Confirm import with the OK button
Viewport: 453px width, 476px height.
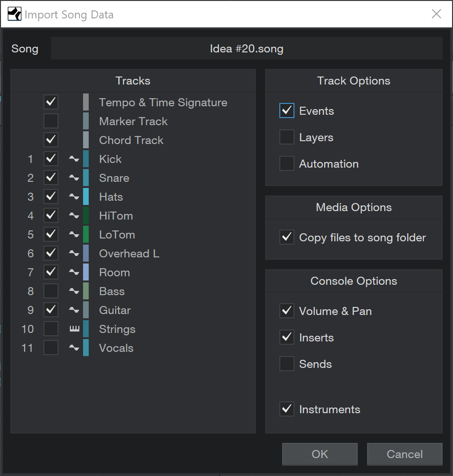(x=320, y=454)
